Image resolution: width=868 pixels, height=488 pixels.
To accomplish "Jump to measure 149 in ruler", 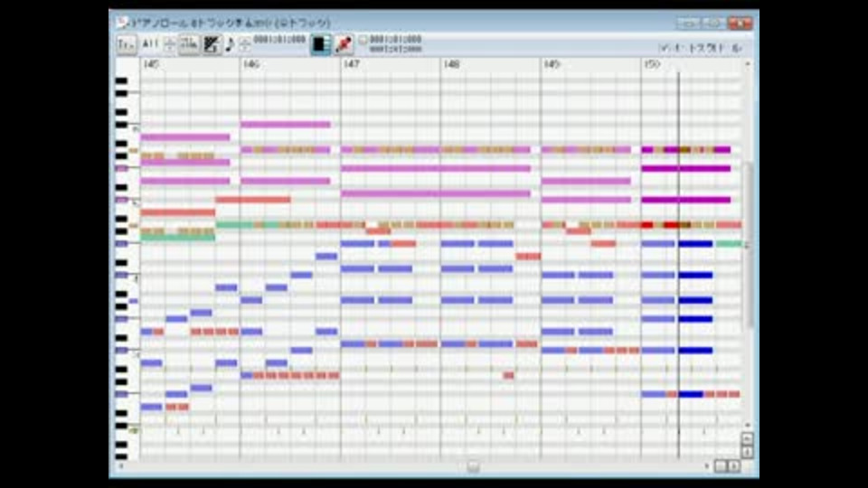I will [x=552, y=64].
